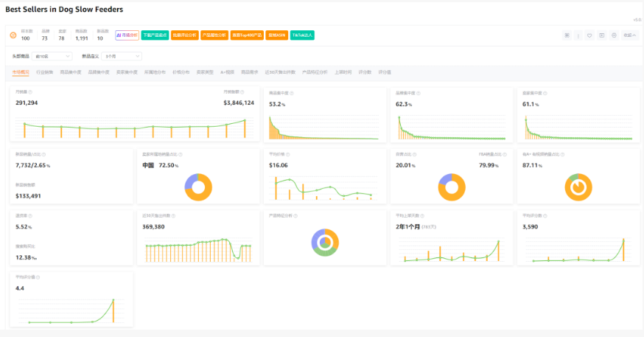Screen dimensions: 644x337
Task: Open the vertical dots more-options icon
Action: 578,35
